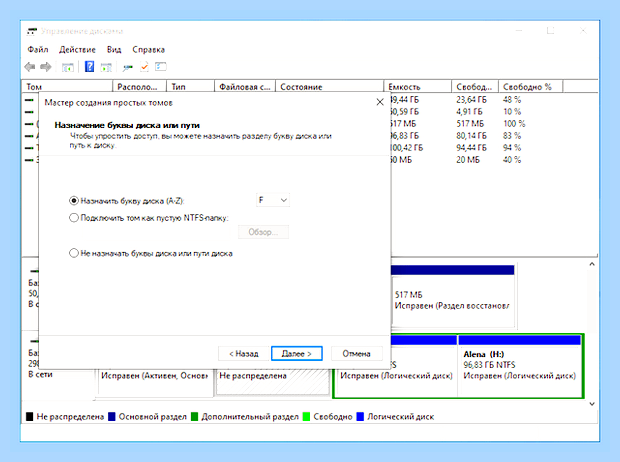Open the blue Help question-mark icon

coord(89,66)
